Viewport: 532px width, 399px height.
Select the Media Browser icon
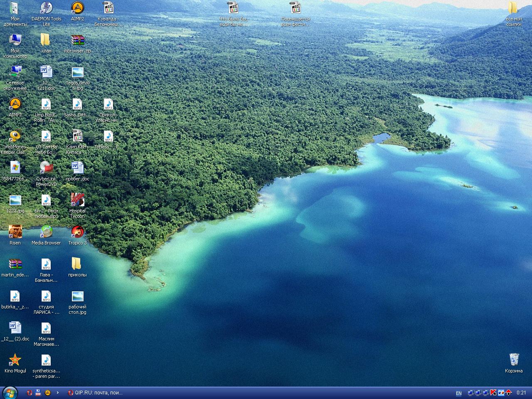click(46, 236)
